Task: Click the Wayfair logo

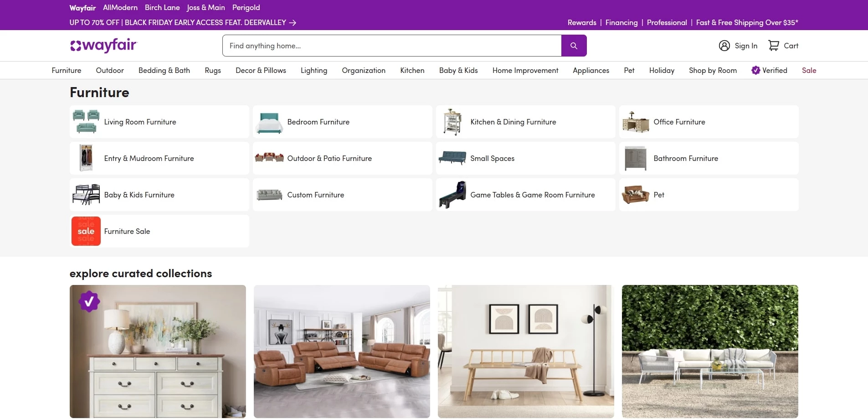Action: click(x=103, y=46)
